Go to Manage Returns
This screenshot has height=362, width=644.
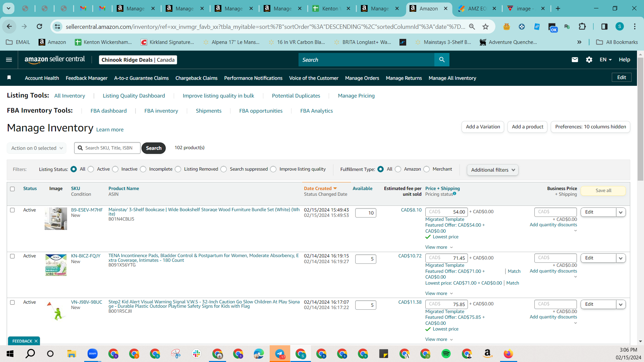pyautogui.click(x=404, y=78)
